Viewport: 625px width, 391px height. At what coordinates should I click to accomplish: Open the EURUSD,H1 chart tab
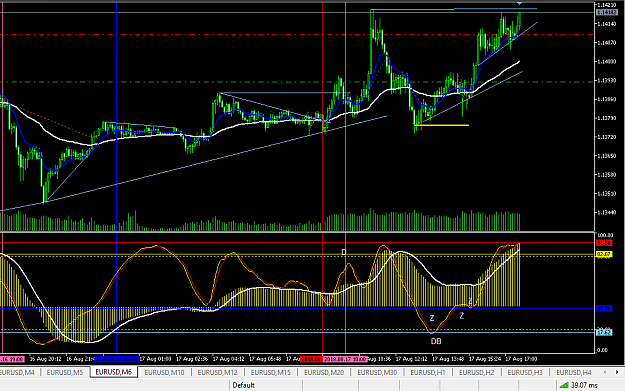point(428,372)
